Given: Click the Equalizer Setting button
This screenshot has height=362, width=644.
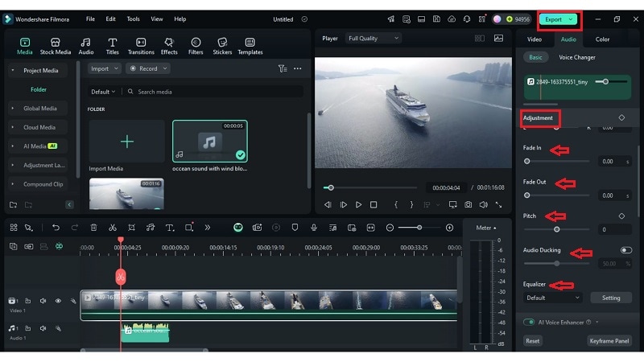Looking at the screenshot, I should pos(611,298).
